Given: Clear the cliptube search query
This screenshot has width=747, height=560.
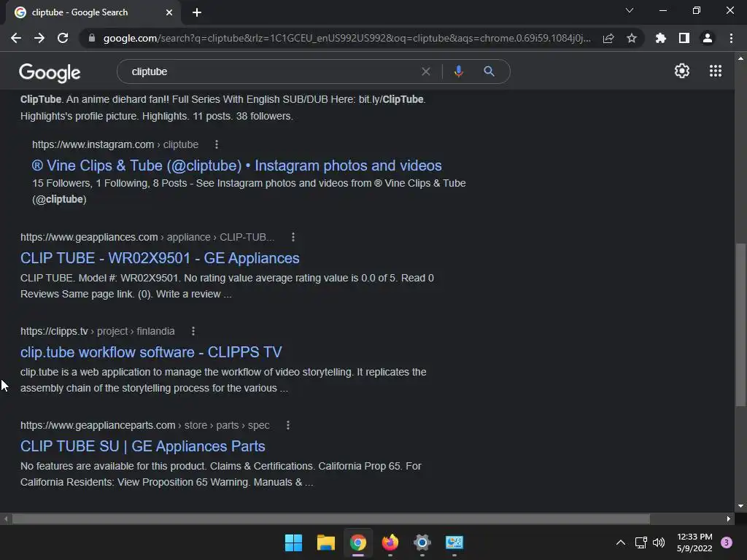Looking at the screenshot, I should click(x=426, y=71).
